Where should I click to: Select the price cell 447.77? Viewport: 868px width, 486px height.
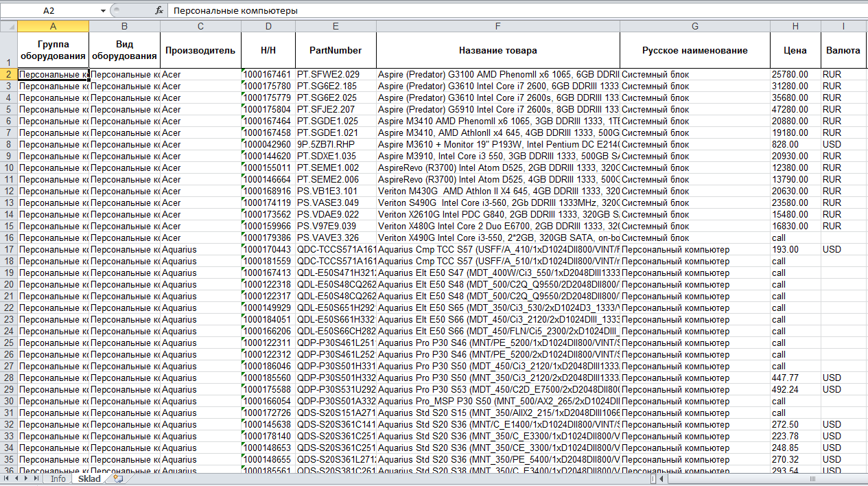795,378
